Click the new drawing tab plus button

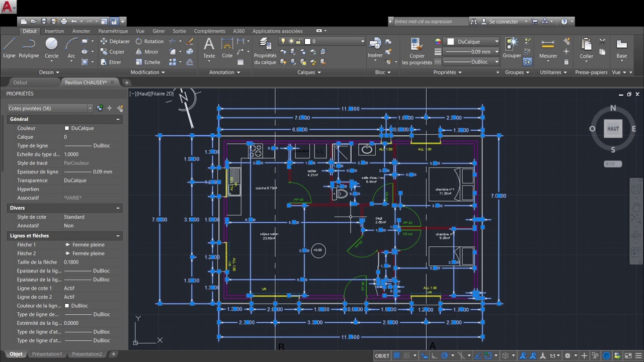(x=127, y=82)
